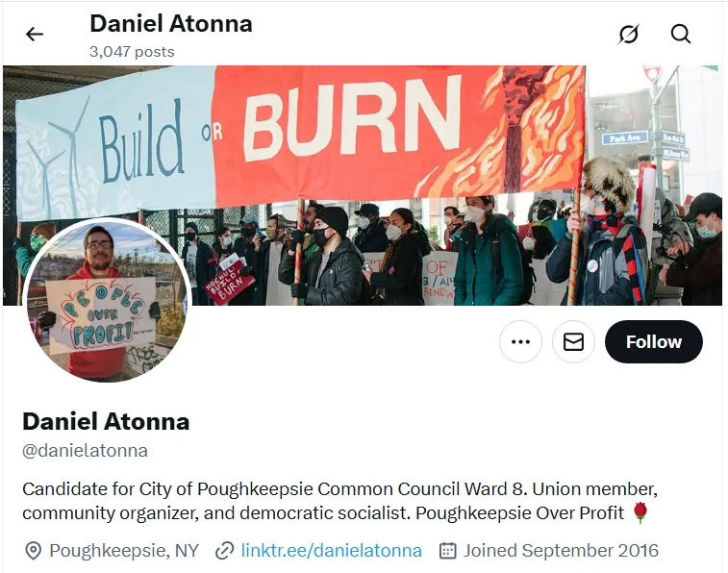Click the calendar joined-date icon
The image size is (728, 573).
click(447, 551)
